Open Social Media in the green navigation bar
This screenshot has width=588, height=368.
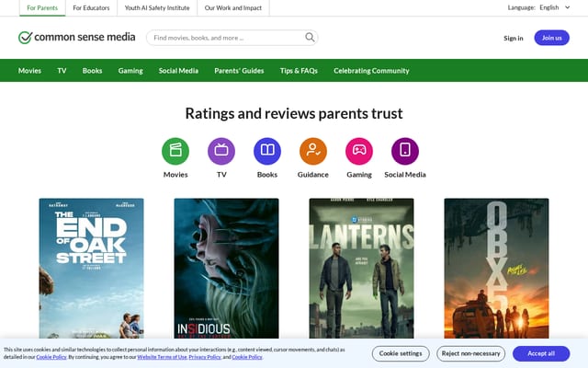tap(178, 71)
